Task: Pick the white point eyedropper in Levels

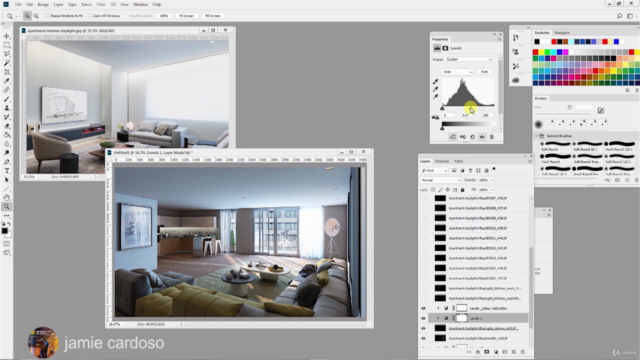Action: click(436, 96)
